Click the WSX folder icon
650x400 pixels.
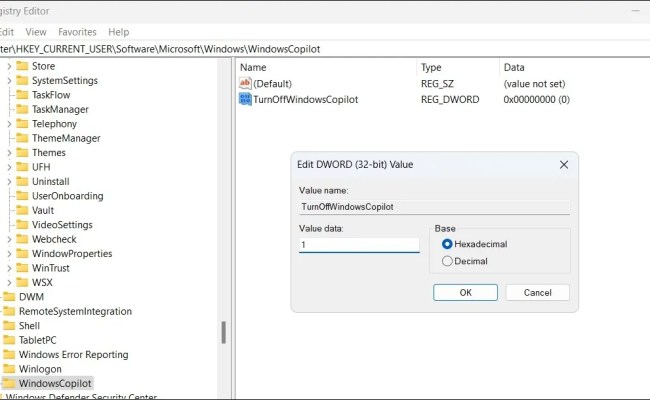click(22, 282)
